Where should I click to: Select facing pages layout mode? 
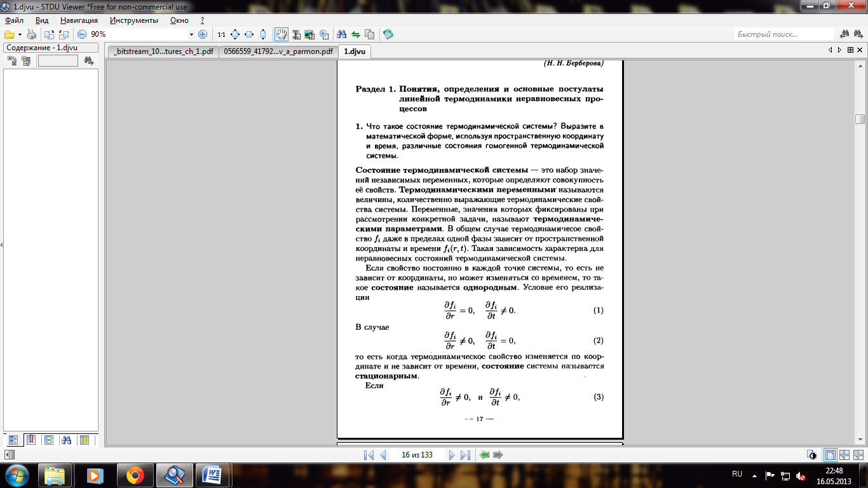pyautogui.click(x=844, y=455)
